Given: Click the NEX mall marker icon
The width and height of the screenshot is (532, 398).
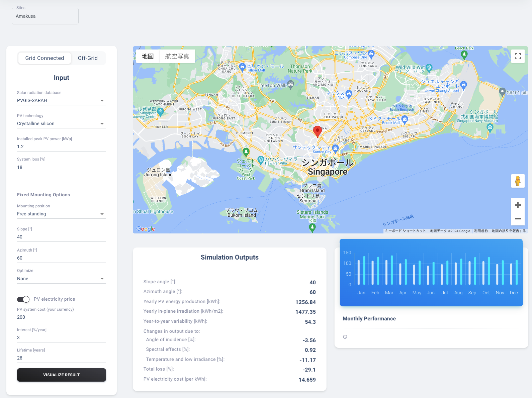Looking at the screenshot, I should pos(349,94).
